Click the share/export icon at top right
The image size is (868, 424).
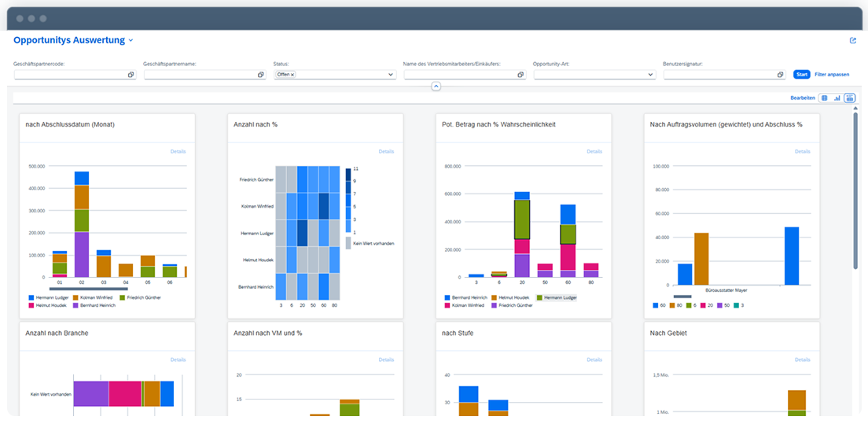[853, 41]
